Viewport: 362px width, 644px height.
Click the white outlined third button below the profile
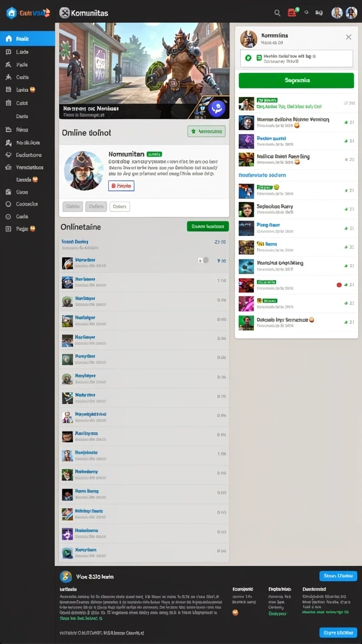pyautogui.click(x=119, y=206)
